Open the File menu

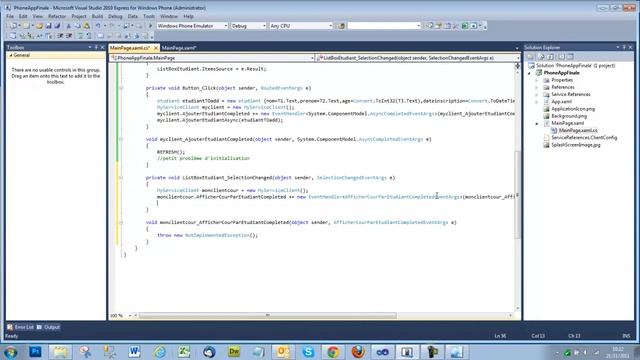point(10,16)
